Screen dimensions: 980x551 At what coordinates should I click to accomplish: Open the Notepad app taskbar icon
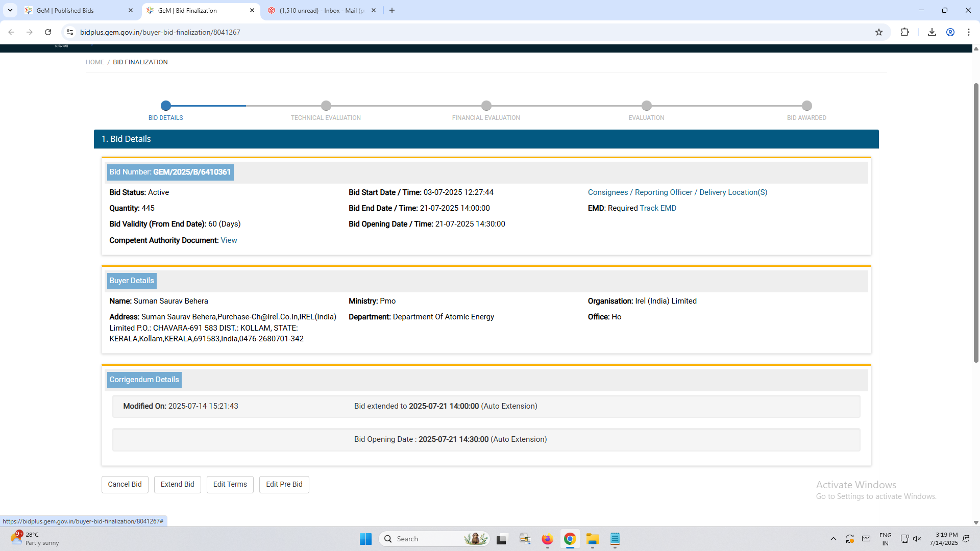click(615, 539)
